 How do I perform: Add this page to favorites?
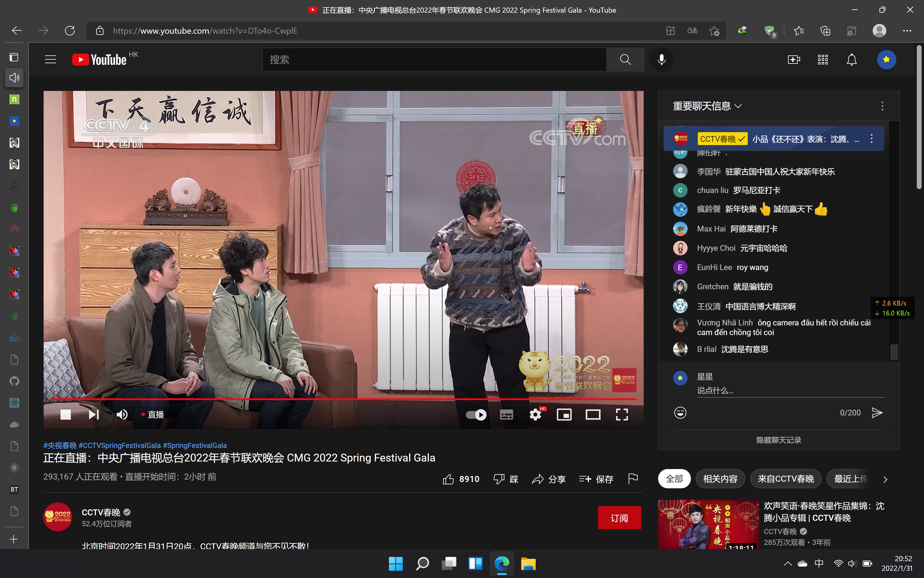coord(714,31)
